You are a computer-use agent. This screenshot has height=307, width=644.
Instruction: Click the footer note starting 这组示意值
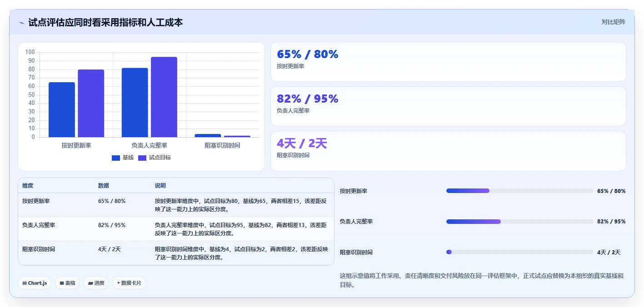pyautogui.click(x=482, y=280)
